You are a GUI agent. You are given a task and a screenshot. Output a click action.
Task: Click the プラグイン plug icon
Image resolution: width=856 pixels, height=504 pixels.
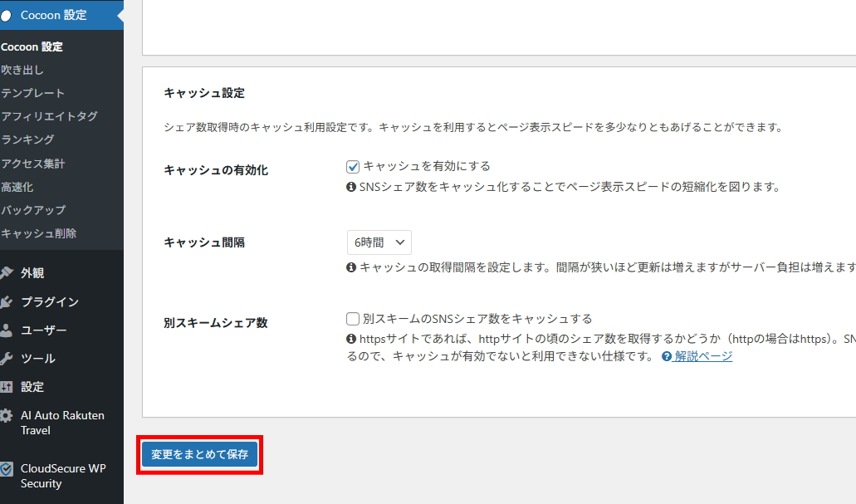pos(7,301)
